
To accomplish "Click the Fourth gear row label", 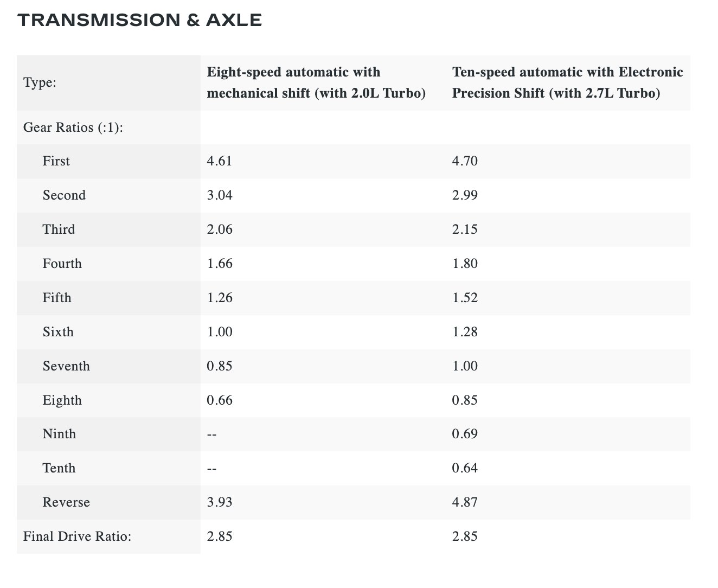I will tap(62, 264).
